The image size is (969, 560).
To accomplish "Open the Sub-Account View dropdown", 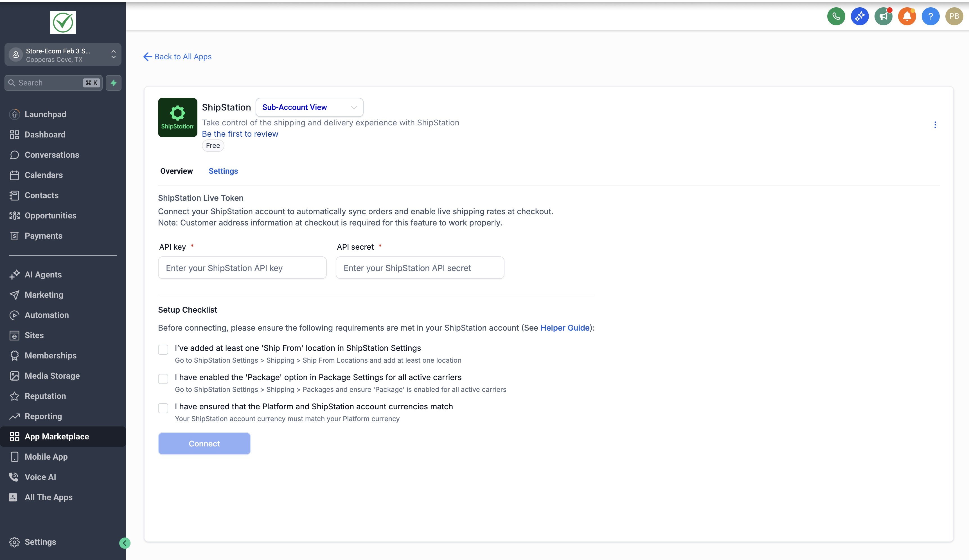I will (309, 108).
